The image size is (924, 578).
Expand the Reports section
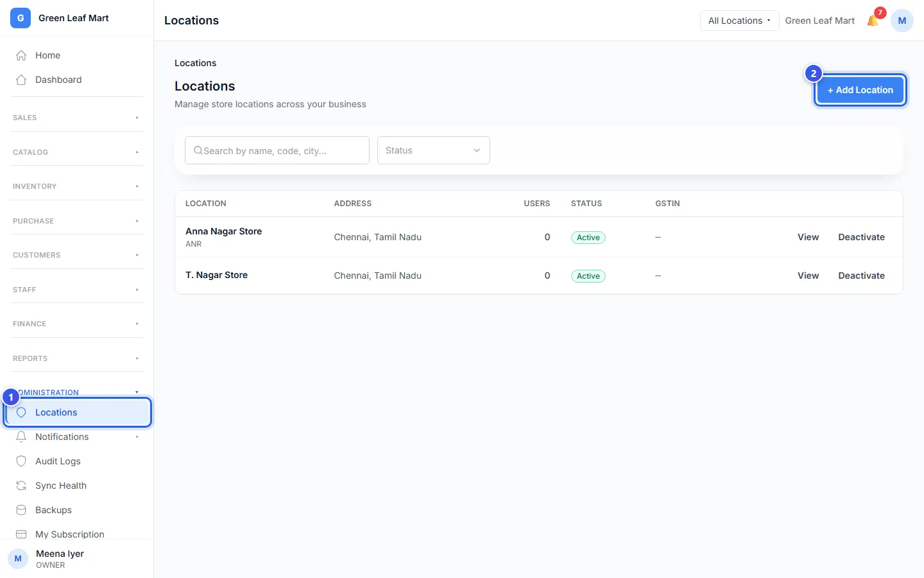tap(77, 358)
